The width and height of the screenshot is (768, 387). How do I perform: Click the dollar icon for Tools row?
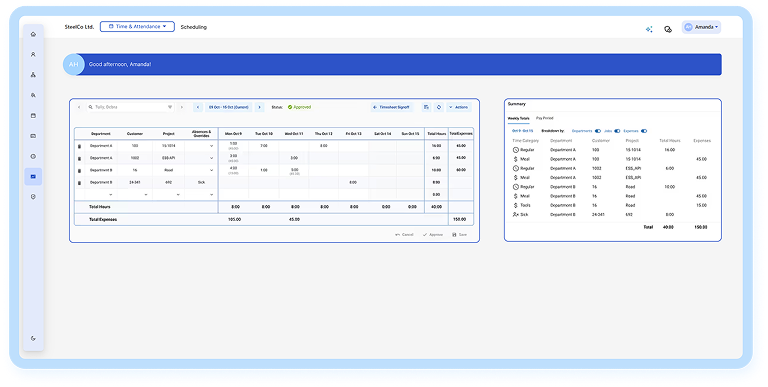515,205
